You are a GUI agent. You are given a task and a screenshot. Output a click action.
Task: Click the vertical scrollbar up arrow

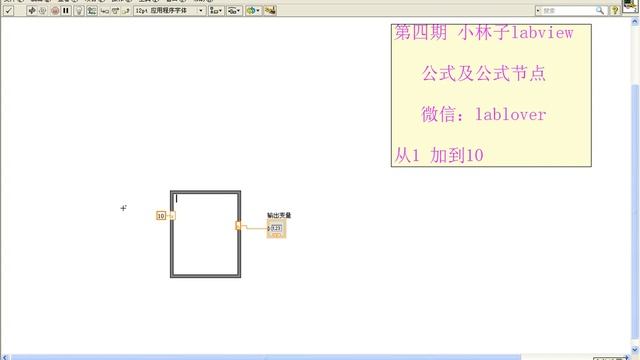click(x=635, y=22)
